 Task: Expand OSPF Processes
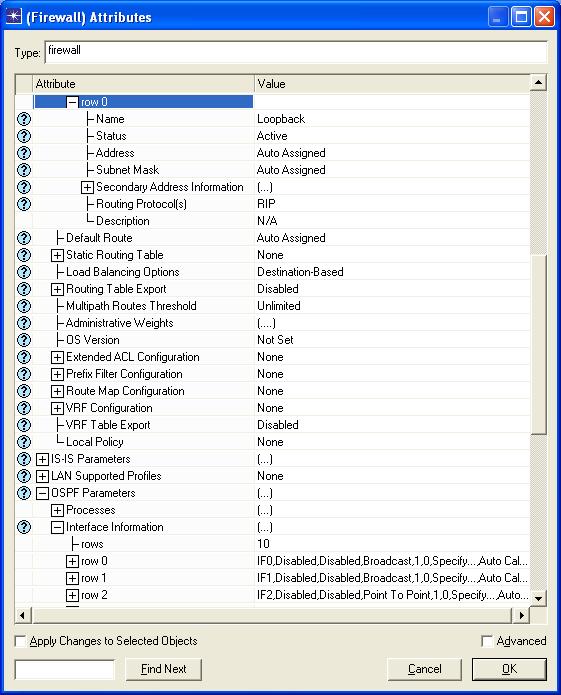click(x=57, y=510)
